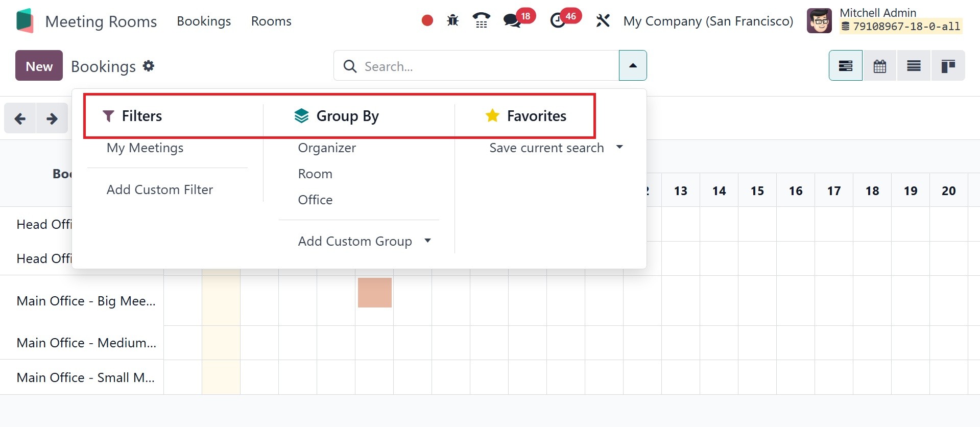Open the Bookings settings gear
The image size is (980, 427).
click(149, 66)
